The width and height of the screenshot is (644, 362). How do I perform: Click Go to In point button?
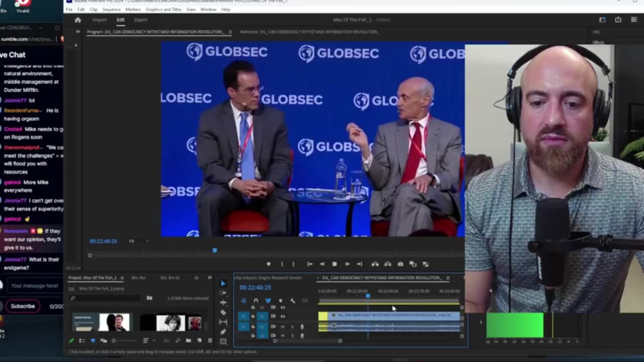(x=310, y=264)
